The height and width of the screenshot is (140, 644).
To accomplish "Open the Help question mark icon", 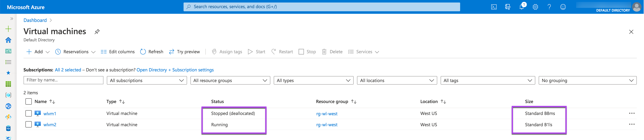I will [549, 7].
